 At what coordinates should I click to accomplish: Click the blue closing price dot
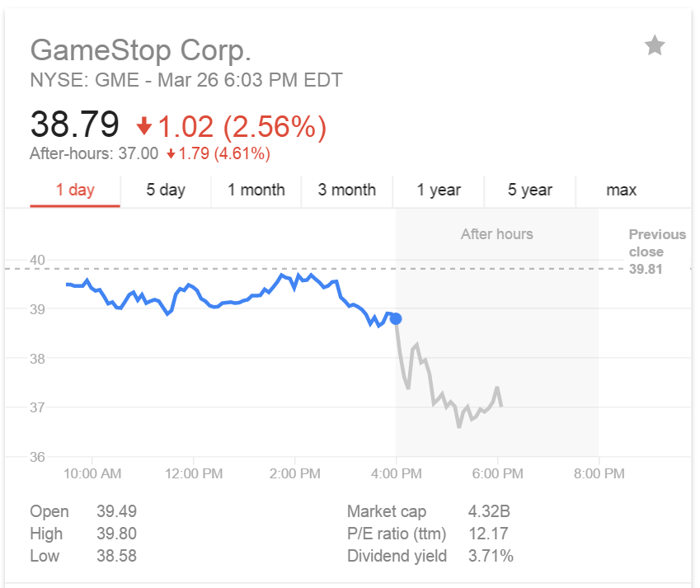pos(396,319)
